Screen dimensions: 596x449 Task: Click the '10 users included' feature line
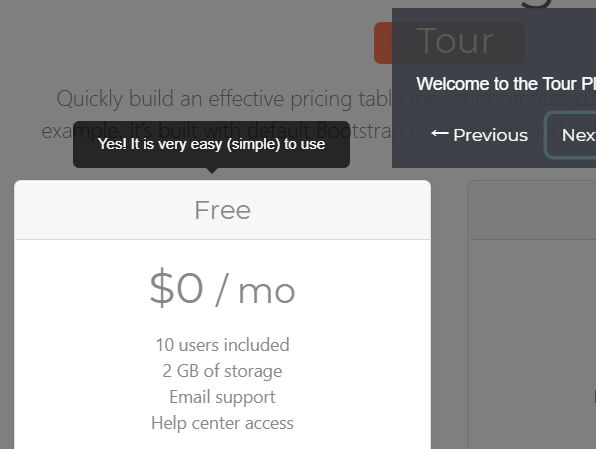point(222,345)
